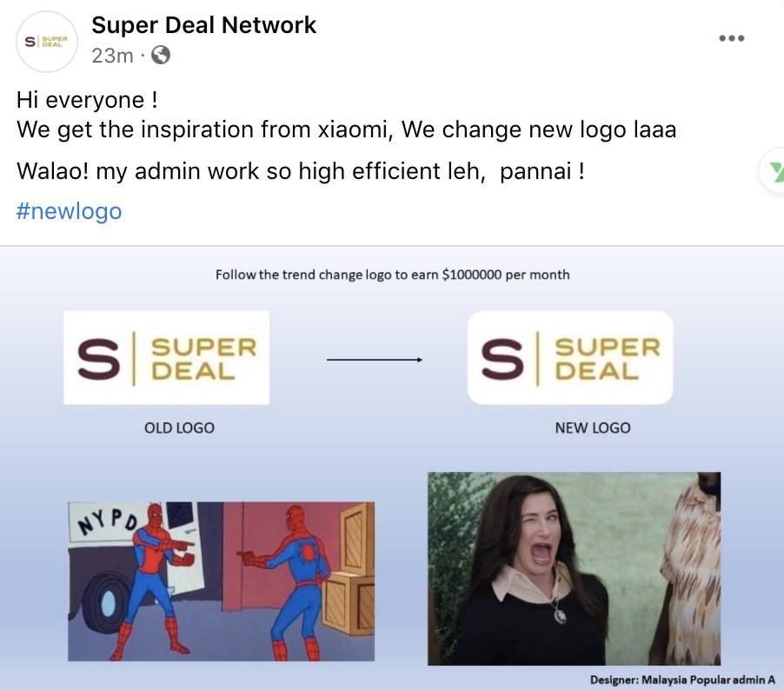Image resolution: width=784 pixels, height=690 pixels.
Task: Click the green icon at right edge
Action: point(774,171)
